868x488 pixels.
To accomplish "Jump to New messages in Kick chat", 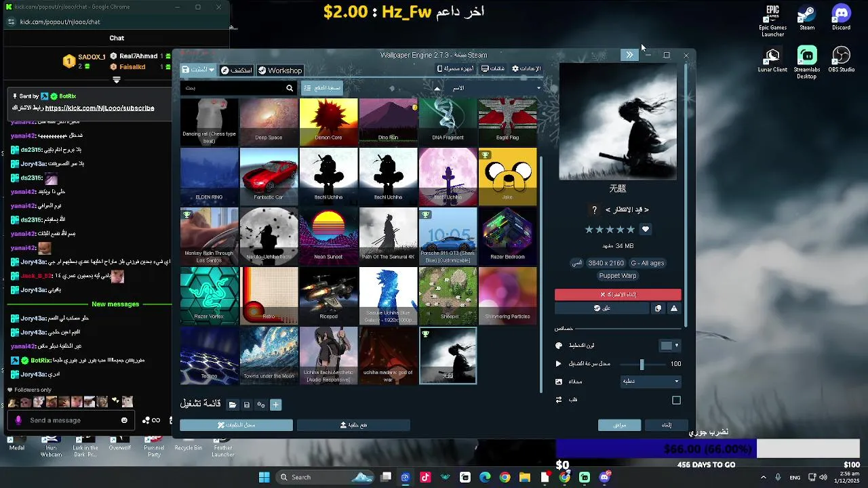I will (x=115, y=304).
